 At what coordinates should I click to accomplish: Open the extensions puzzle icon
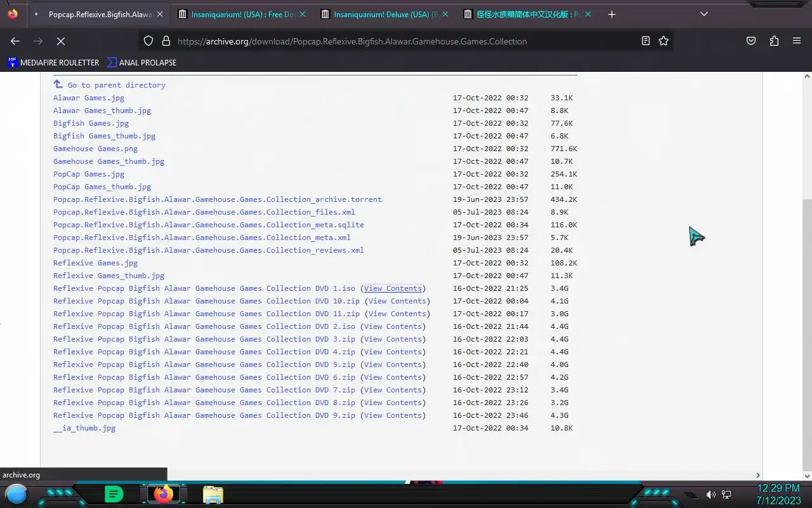(x=774, y=41)
